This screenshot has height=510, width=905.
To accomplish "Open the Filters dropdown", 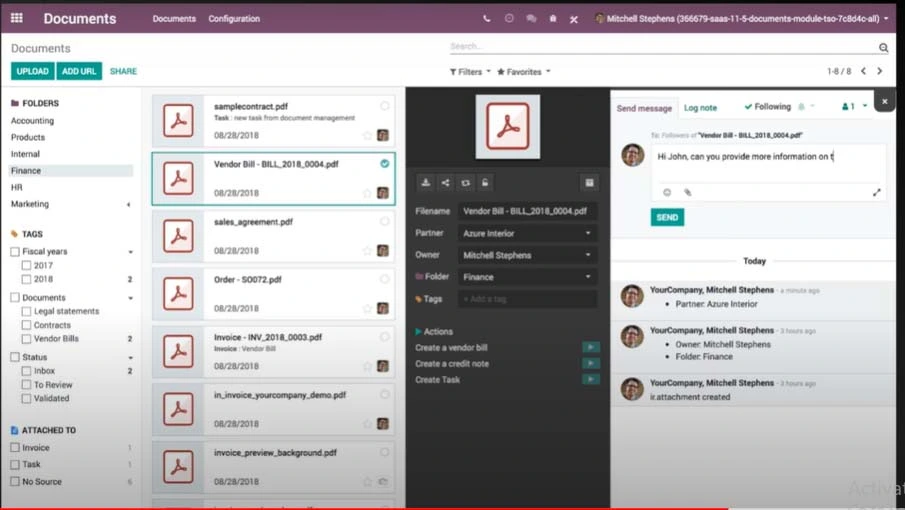I will coord(470,72).
